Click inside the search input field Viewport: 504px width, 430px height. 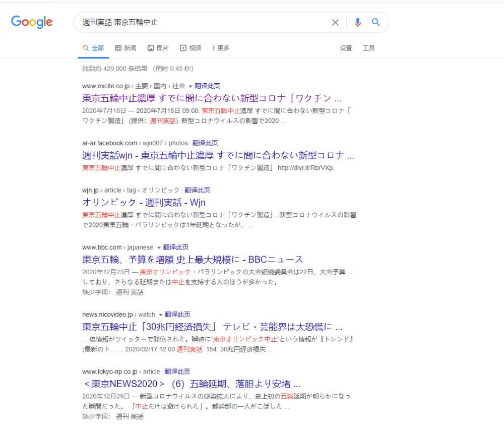pos(202,22)
